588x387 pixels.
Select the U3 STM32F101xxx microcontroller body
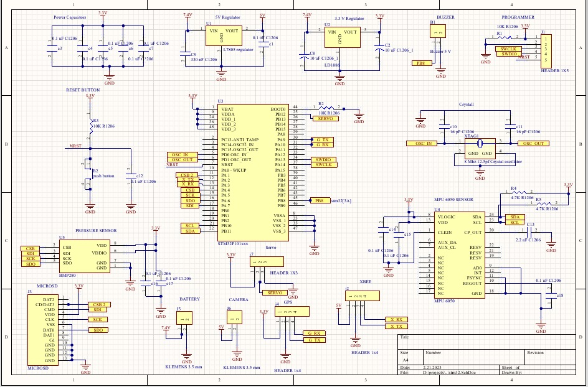253,173
